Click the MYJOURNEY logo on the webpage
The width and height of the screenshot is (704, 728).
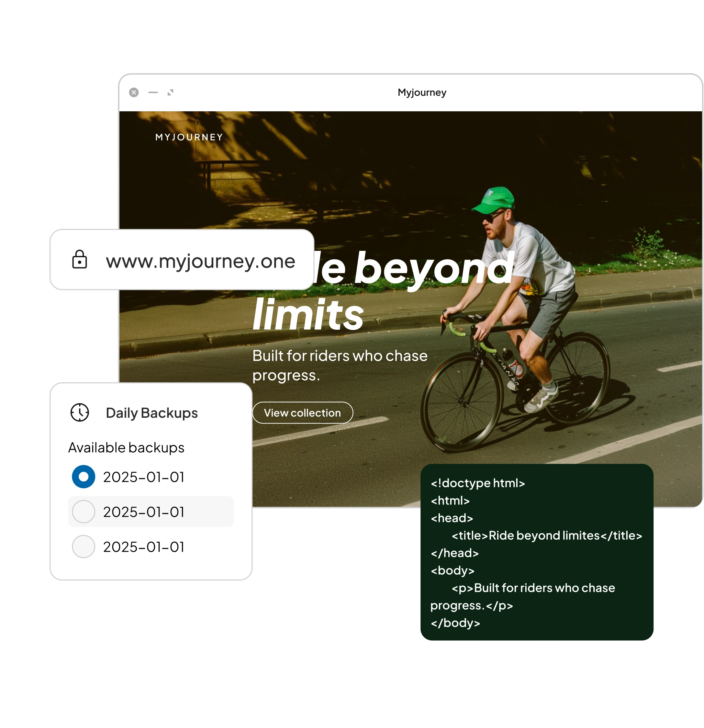click(189, 137)
